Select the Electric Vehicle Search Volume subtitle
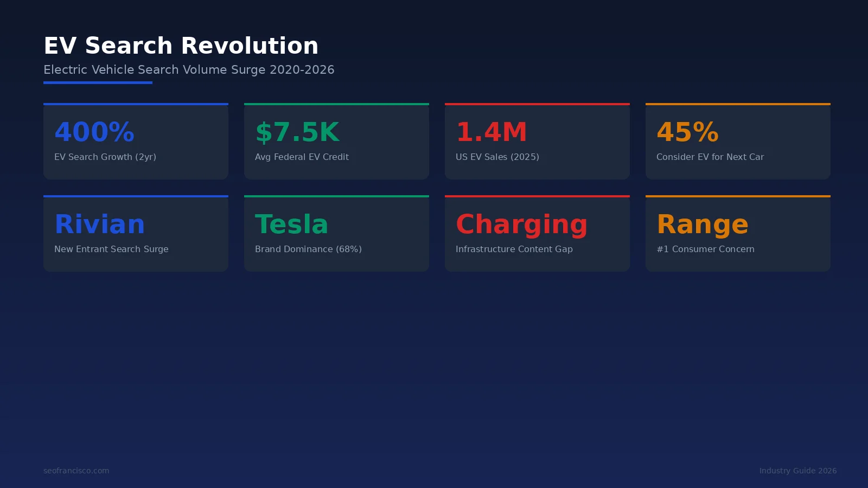The width and height of the screenshot is (868, 488). click(x=189, y=69)
